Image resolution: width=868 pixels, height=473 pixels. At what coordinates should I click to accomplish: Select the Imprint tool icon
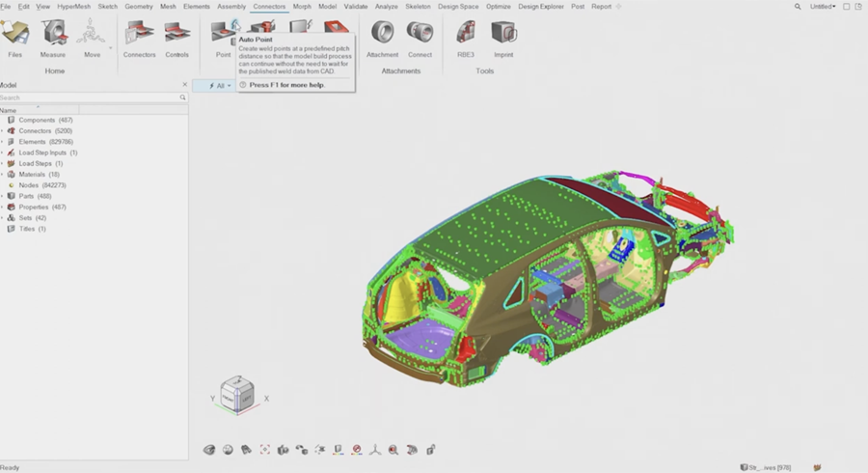(x=503, y=33)
